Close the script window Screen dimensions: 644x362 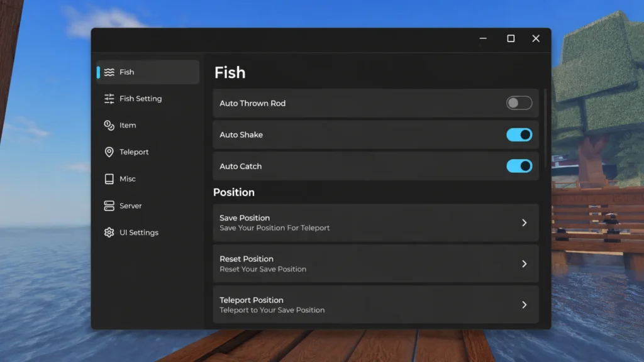tap(536, 38)
